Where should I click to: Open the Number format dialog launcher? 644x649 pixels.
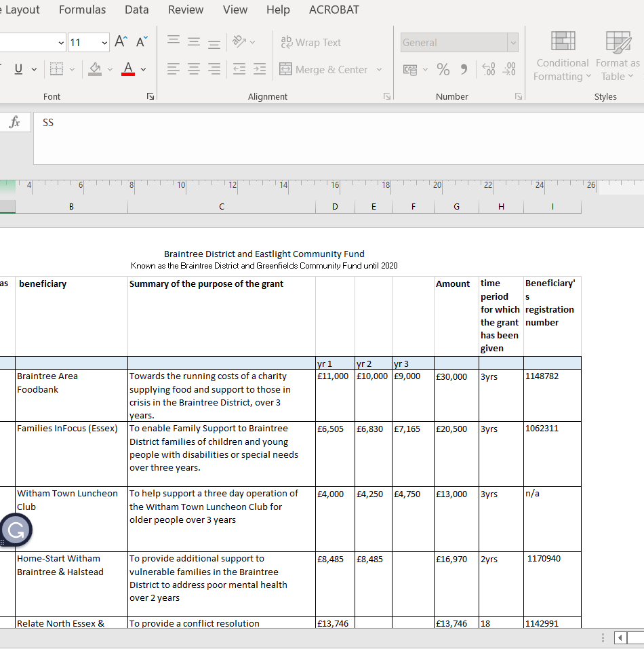pyautogui.click(x=519, y=96)
